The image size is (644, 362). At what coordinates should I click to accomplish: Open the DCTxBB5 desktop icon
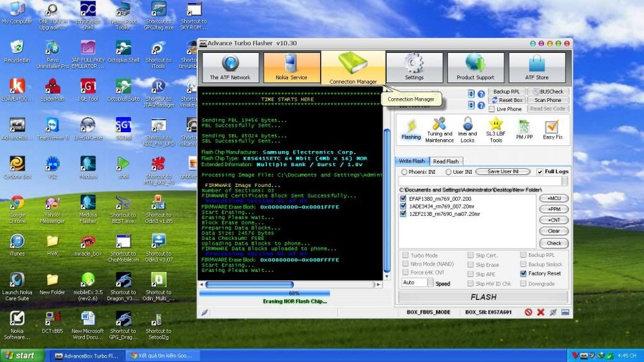(53, 322)
